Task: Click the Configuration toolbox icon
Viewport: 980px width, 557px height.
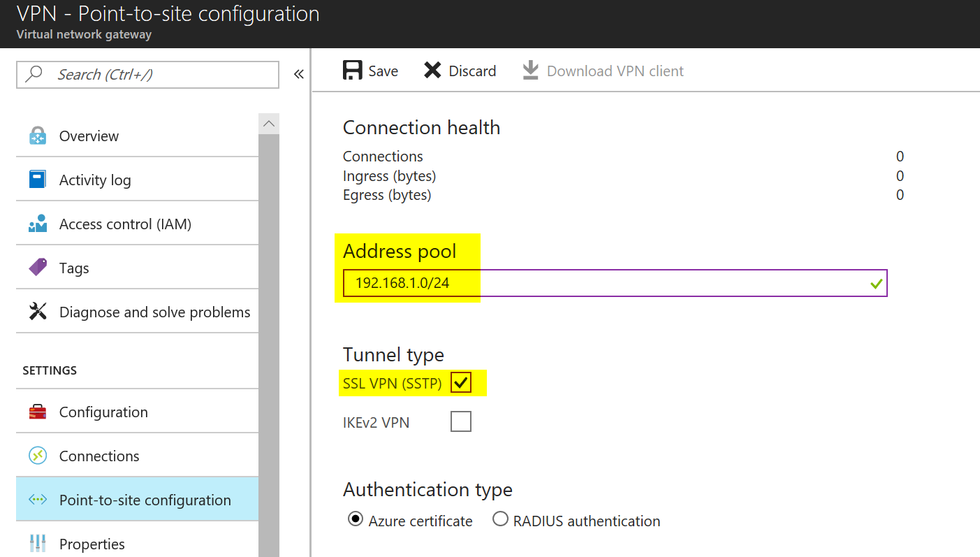Action: [38, 412]
